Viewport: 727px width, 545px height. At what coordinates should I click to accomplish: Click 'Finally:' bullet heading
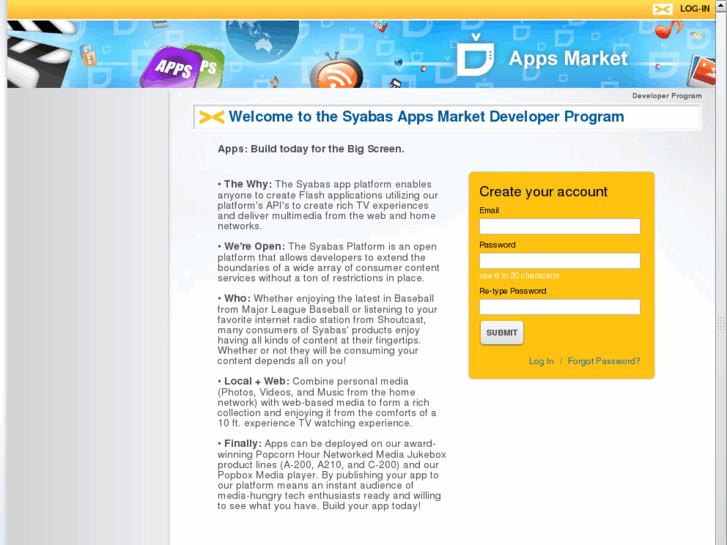tap(242, 443)
